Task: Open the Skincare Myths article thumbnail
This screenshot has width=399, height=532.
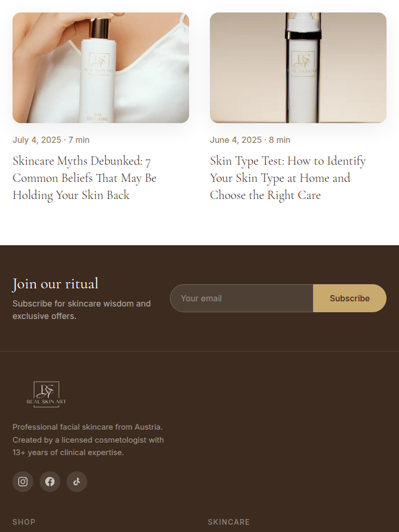Action: (x=101, y=68)
